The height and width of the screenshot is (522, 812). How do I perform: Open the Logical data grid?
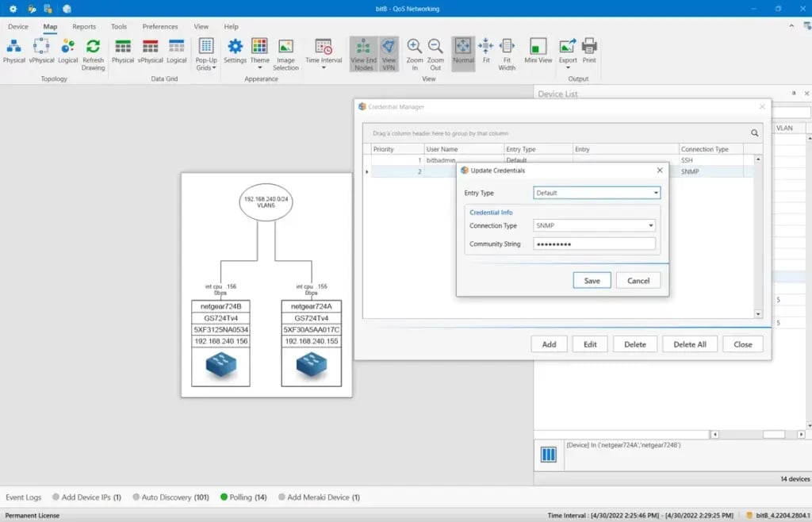tap(177, 51)
